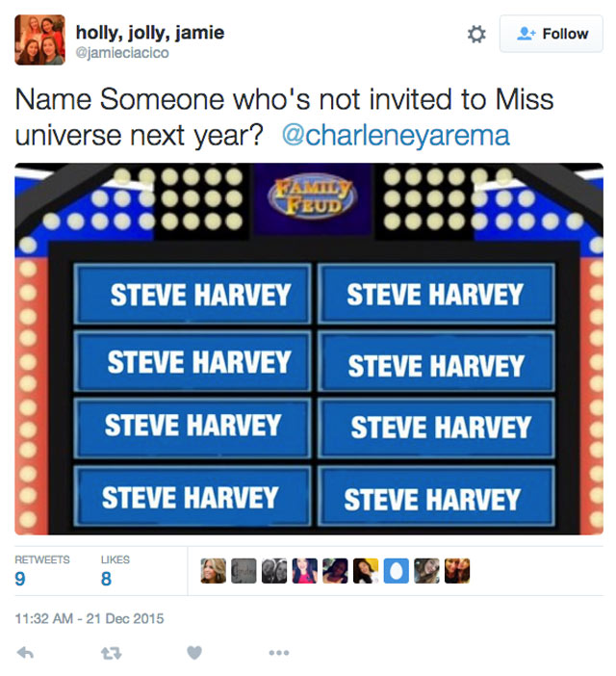Viewport: 616px width, 676px height.
Task: Open the more options ellipsis icon
Action: 279,653
